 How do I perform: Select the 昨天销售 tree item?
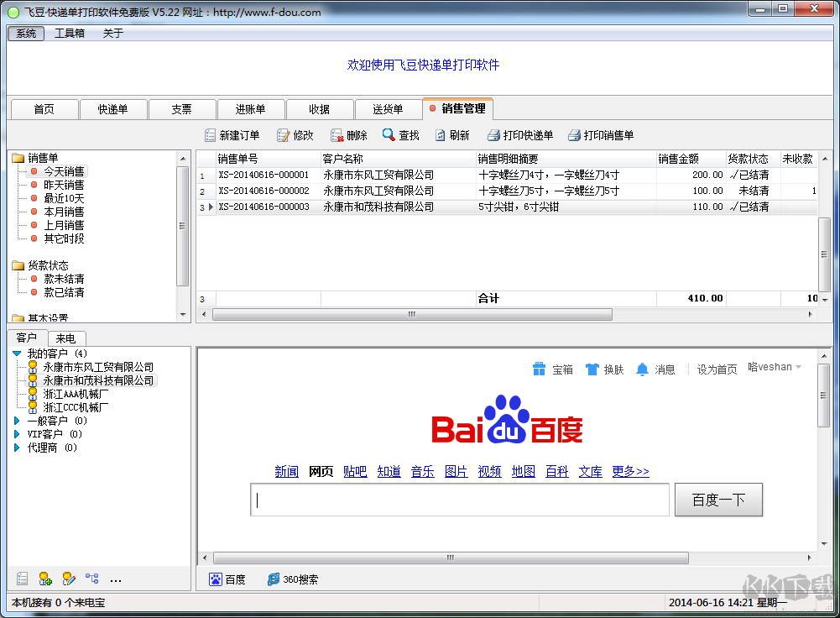coord(64,185)
